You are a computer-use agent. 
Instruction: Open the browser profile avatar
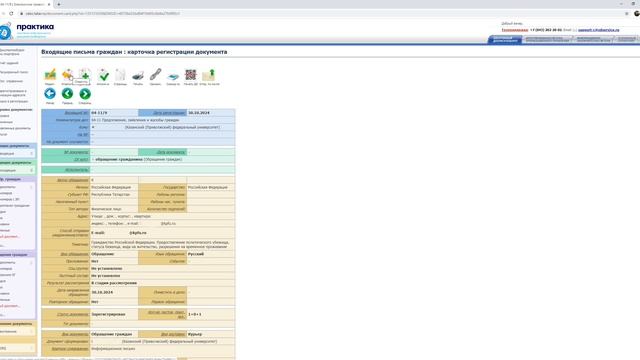tap(637, 13)
